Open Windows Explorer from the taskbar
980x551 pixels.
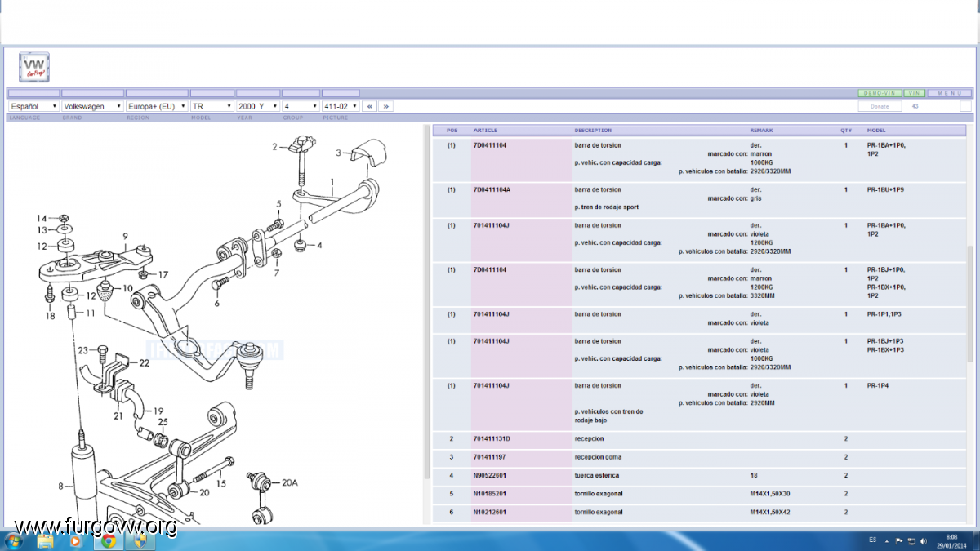(45, 540)
